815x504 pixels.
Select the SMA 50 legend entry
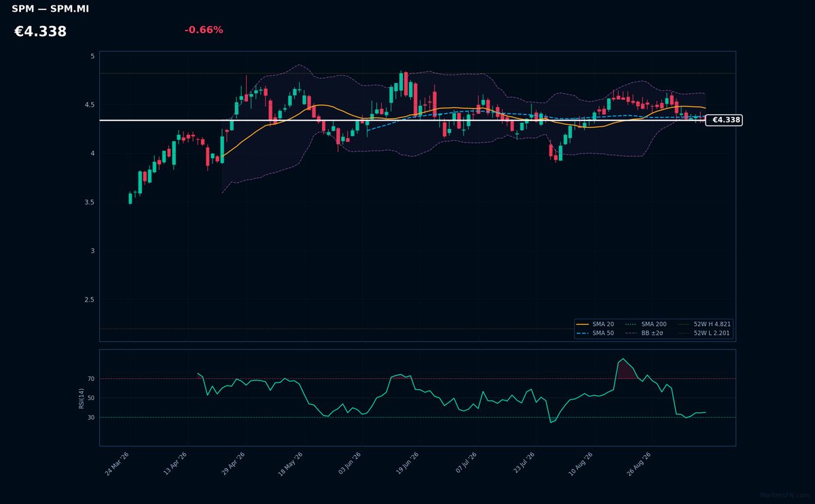point(595,334)
